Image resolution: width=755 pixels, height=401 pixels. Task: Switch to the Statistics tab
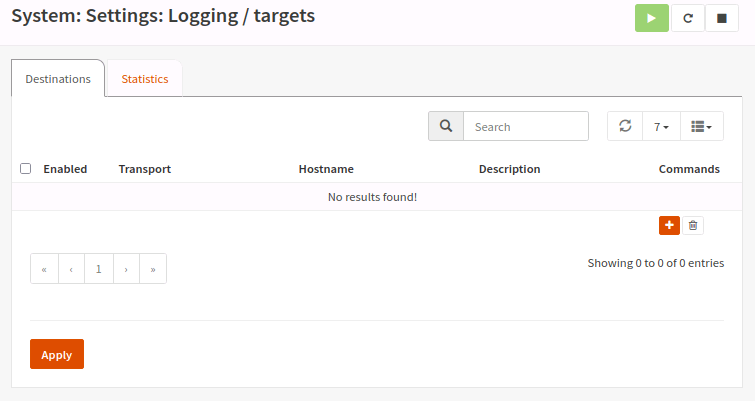point(144,79)
